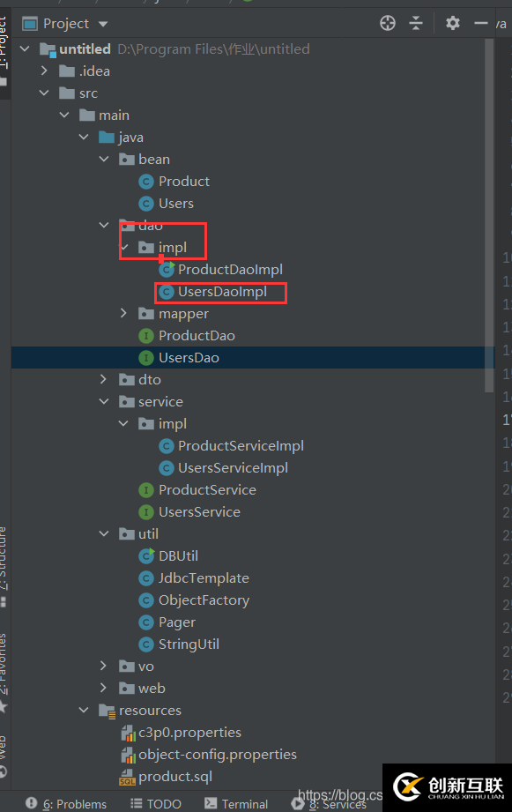This screenshot has height=812, width=512.
Task: Select the ProductDao interface icon
Action: pos(146,336)
